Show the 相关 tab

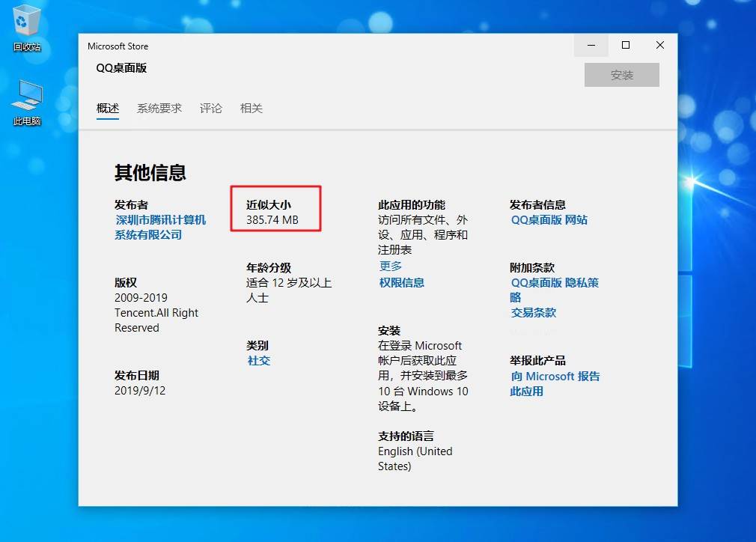click(x=252, y=108)
